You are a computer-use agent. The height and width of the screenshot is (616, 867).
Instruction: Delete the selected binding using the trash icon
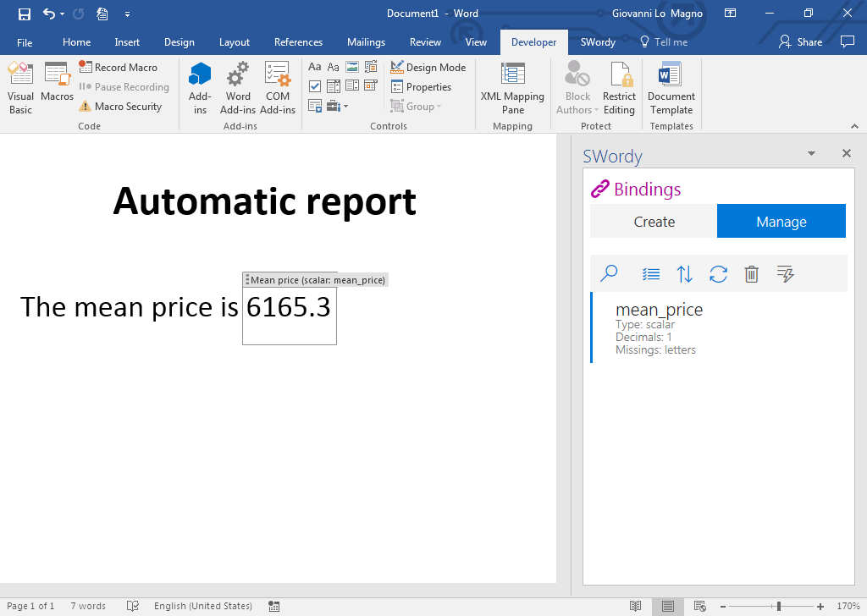[x=751, y=273]
